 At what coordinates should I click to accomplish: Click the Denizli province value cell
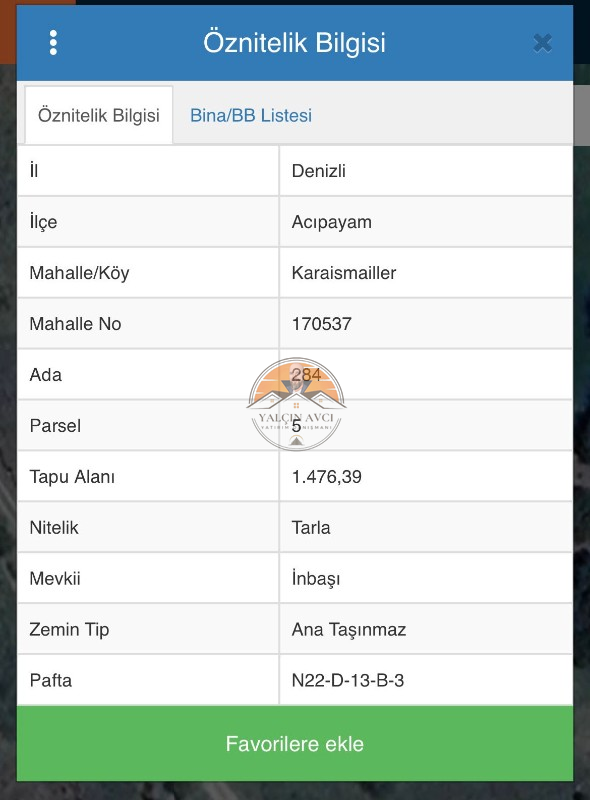pyautogui.click(x=426, y=171)
